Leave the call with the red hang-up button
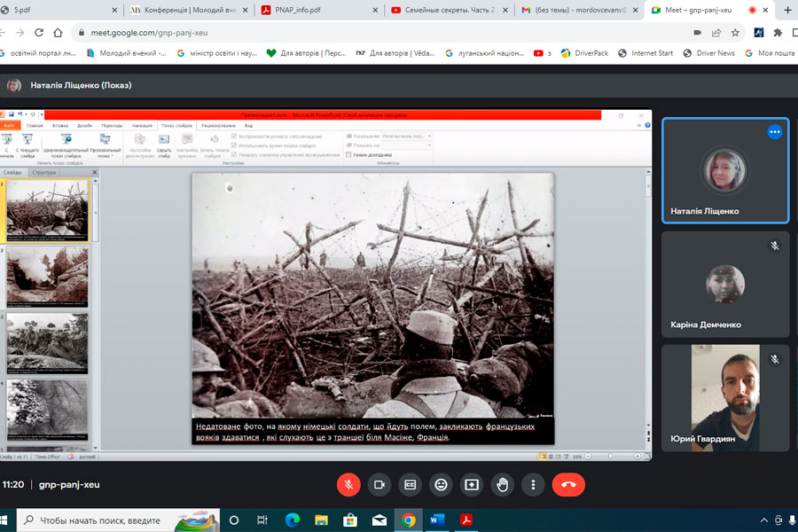This screenshot has width=798, height=532. [x=568, y=485]
